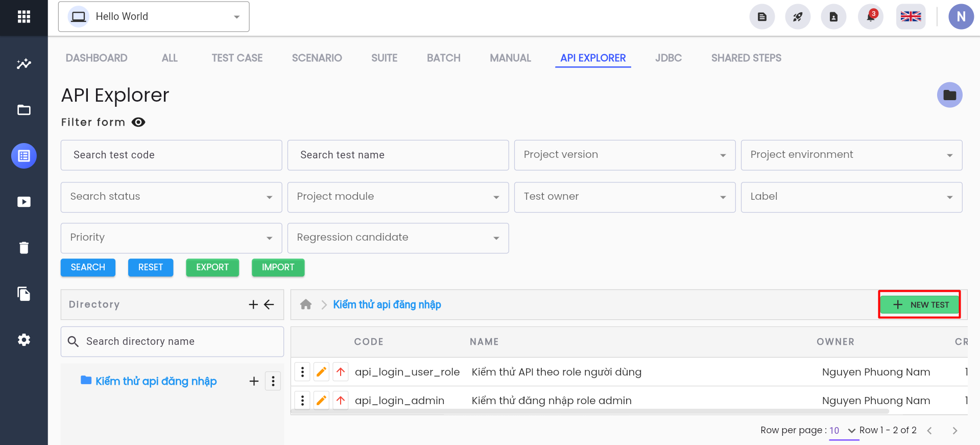Click the SEARCH button
Screen dimensions: 980x445
88,267
